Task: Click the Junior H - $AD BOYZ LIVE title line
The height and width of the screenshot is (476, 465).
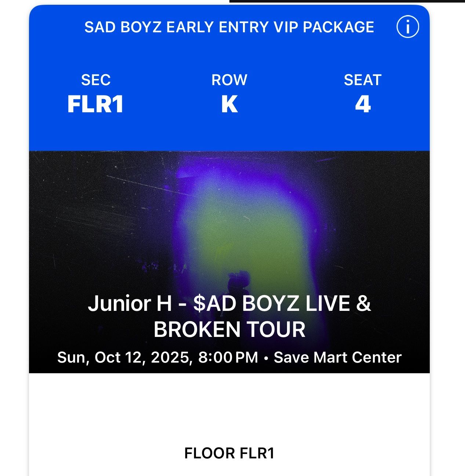Action: coord(229,303)
